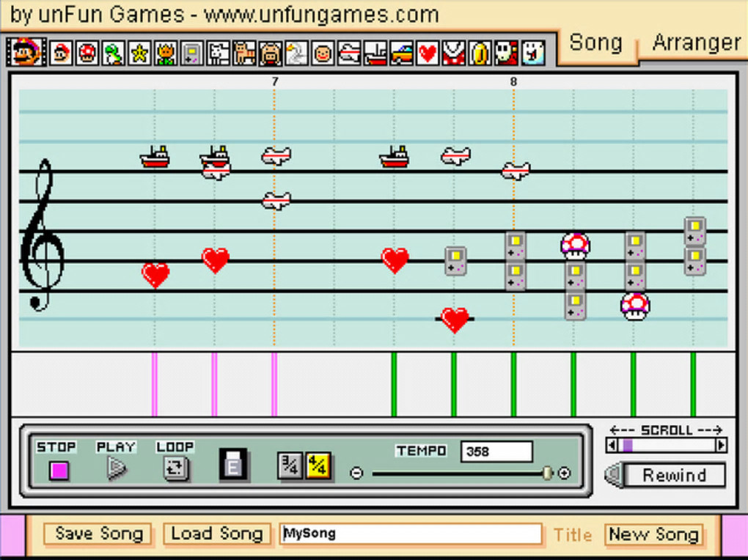The height and width of the screenshot is (560, 748).
Task: Click the tempo slider handle
Action: point(548,474)
